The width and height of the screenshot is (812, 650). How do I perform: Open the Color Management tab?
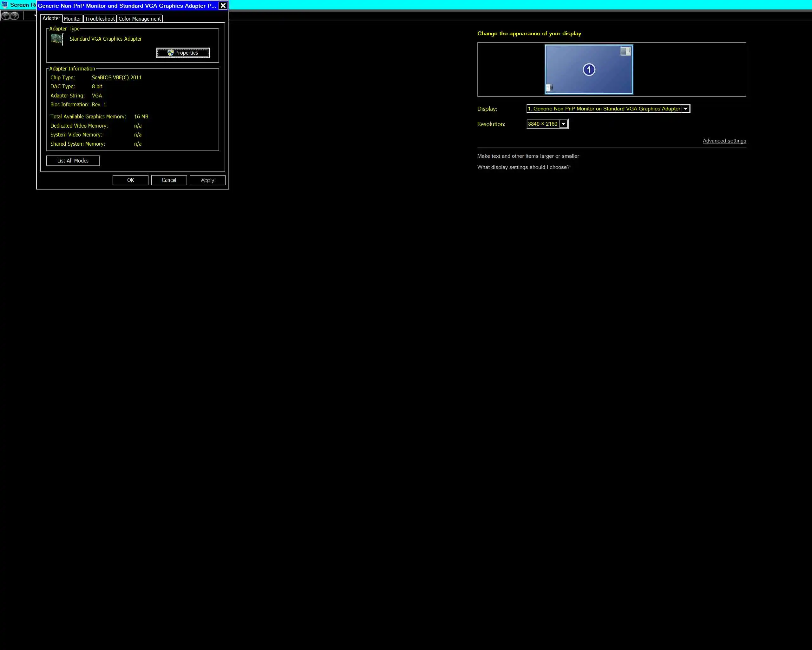(x=139, y=19)
